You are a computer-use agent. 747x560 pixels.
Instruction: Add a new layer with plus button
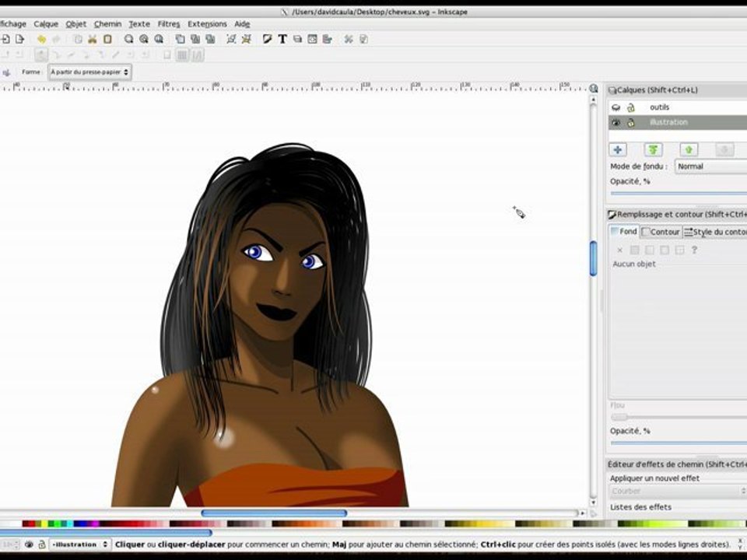click(x=618, y=149)
